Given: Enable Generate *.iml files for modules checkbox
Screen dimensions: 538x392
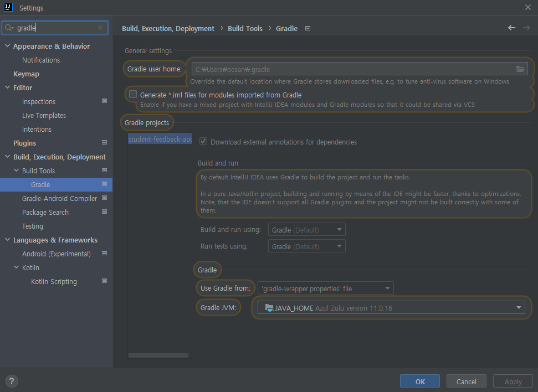Looking at the screenshot, I should click(x=133, y=94).
